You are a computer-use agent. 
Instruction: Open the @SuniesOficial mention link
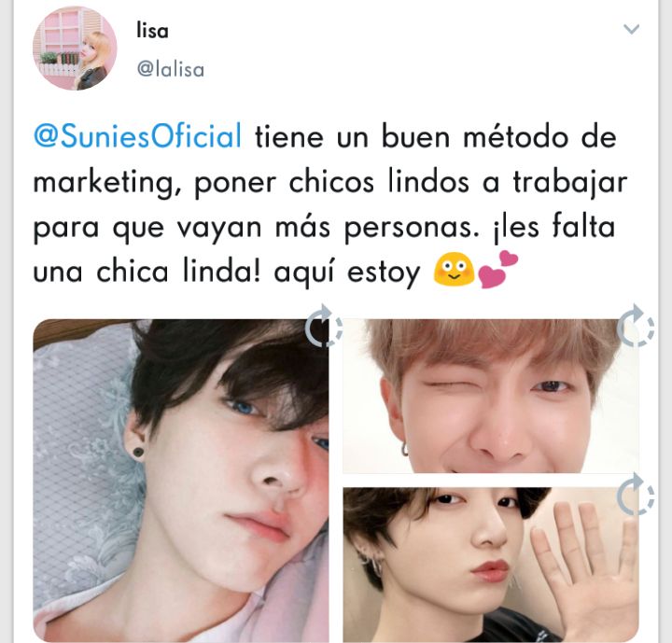pos(137,136)
